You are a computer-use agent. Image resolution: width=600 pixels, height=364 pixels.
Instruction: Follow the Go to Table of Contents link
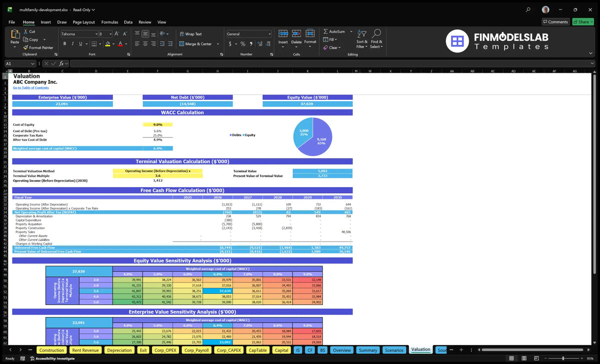(x=31, y=88)
